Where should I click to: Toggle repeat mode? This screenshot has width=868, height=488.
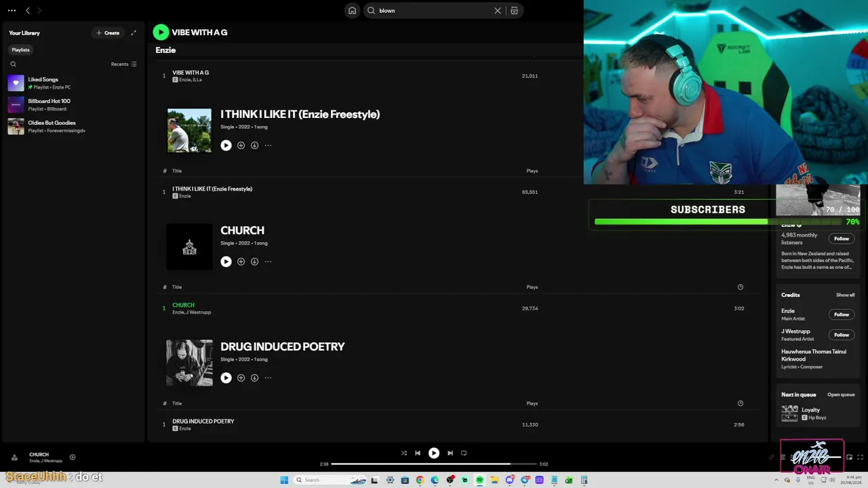464,453
